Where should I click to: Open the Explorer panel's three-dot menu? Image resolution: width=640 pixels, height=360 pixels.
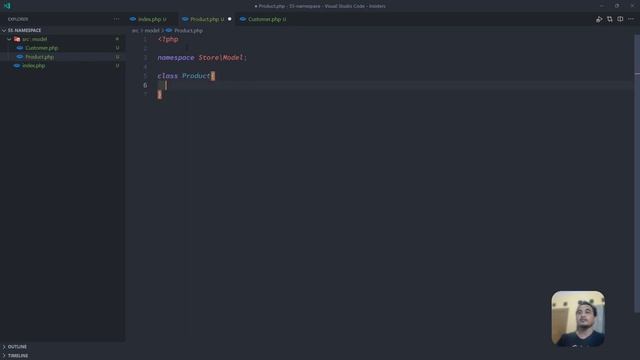[x=116, y=19]
